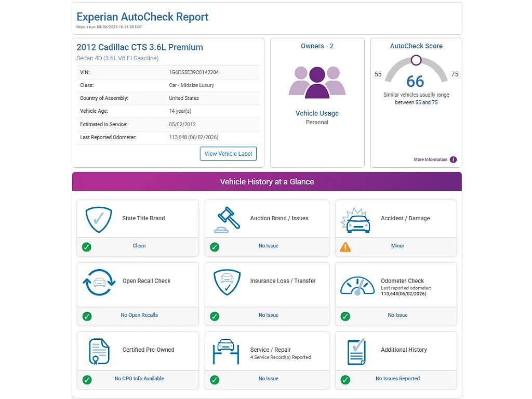This screenshot has width=532, height=399.
Task: Click the VIN value 1G6DS5E39C0142284
Action: click(x=194, y=72)
